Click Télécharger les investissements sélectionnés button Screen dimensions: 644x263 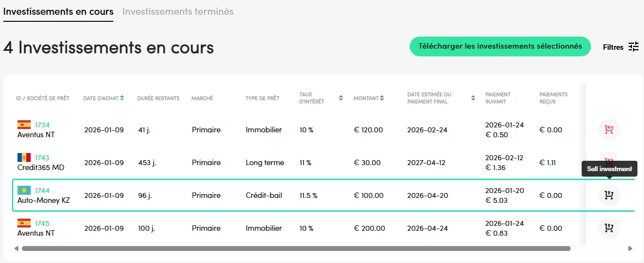(500, 46)
